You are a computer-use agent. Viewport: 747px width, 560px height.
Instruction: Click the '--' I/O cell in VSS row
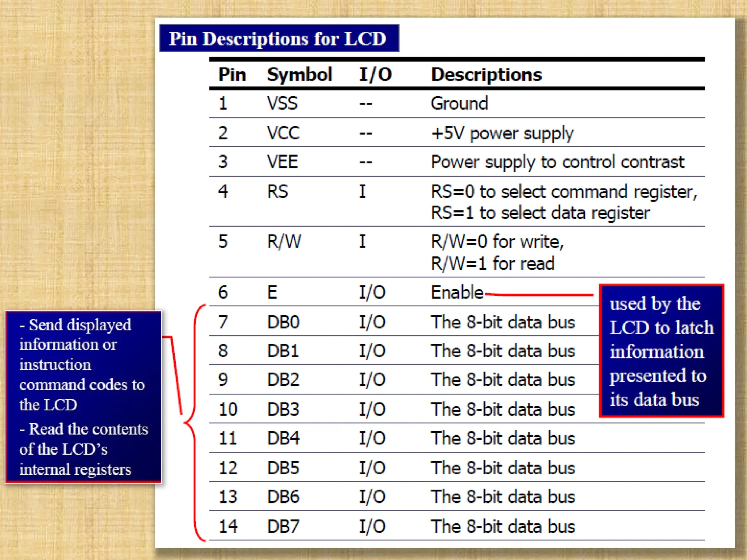click(x=365, y=104)
